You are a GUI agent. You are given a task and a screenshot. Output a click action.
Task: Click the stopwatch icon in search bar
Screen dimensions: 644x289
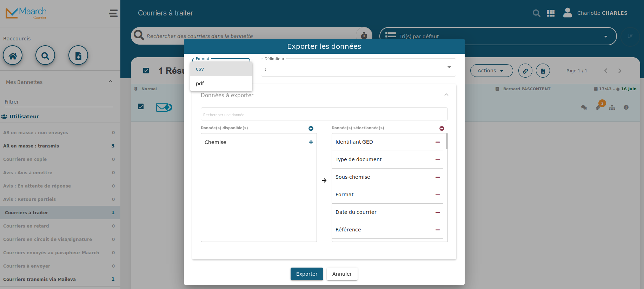point(364,35)
